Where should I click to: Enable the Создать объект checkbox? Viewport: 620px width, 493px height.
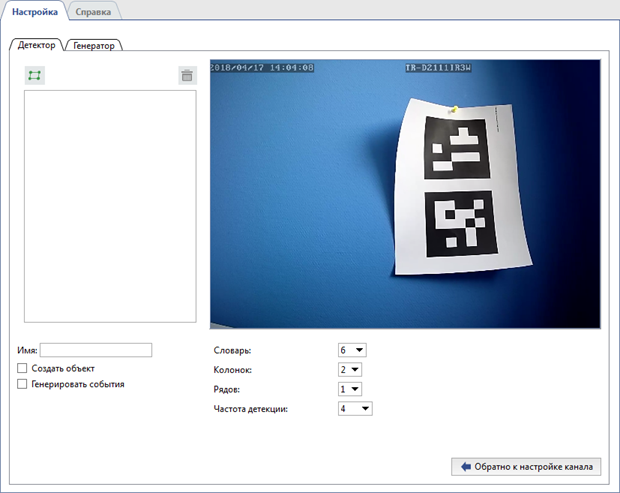pyautogui.click(x=23, y=368)
